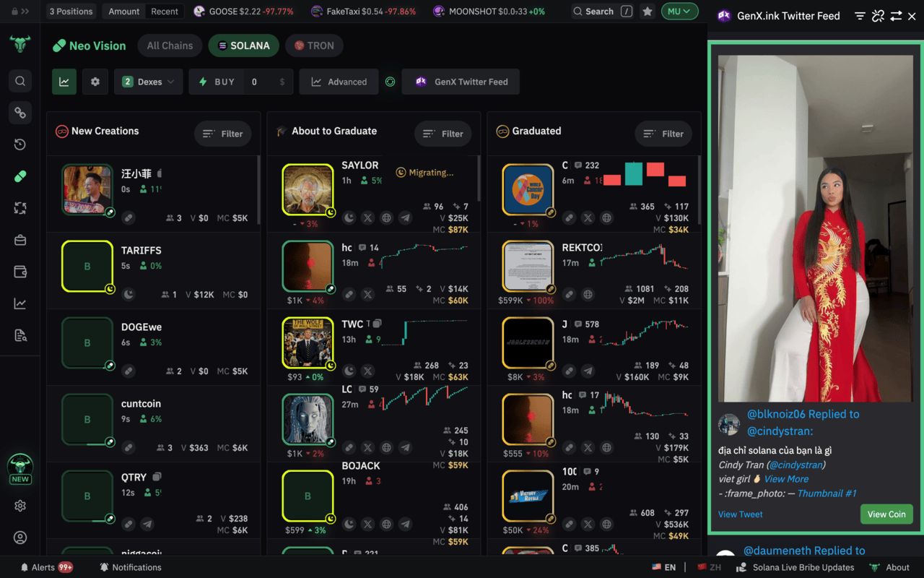The width and height of the screenshot is (924, 578).
Task: Click the green circular refresh icon beside Advanced
Action: click(x=390, y=82)
